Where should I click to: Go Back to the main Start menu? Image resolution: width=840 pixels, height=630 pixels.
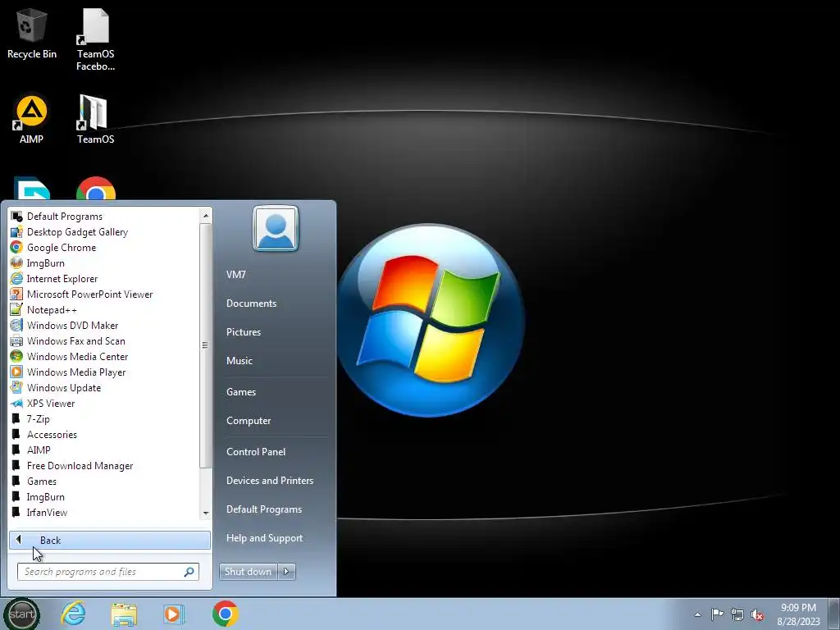109,540
